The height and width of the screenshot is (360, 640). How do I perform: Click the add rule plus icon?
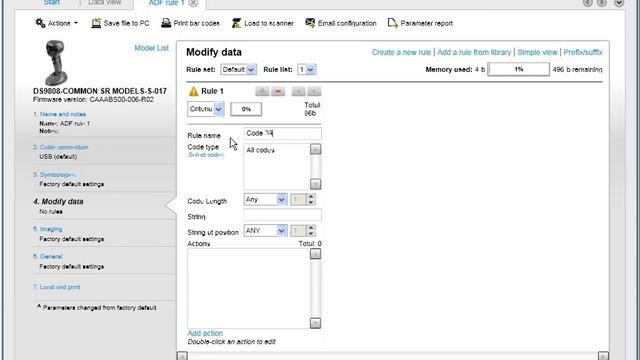[262, 91]
